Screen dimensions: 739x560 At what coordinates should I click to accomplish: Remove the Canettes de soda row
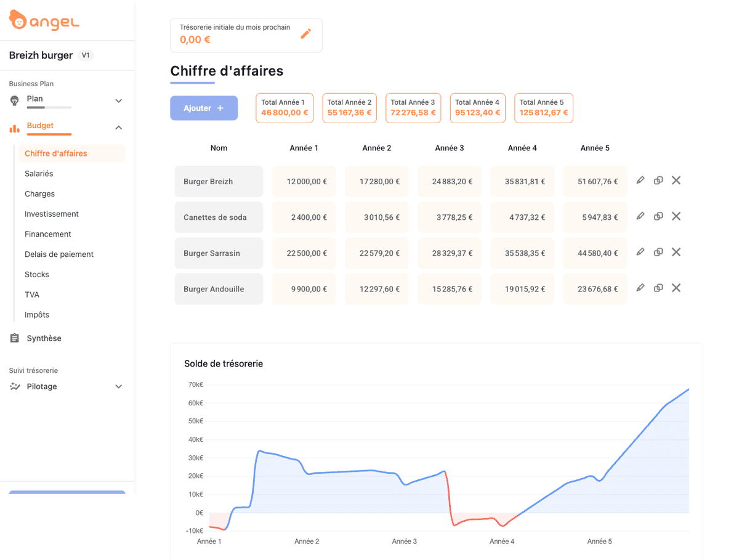(676, 216)
